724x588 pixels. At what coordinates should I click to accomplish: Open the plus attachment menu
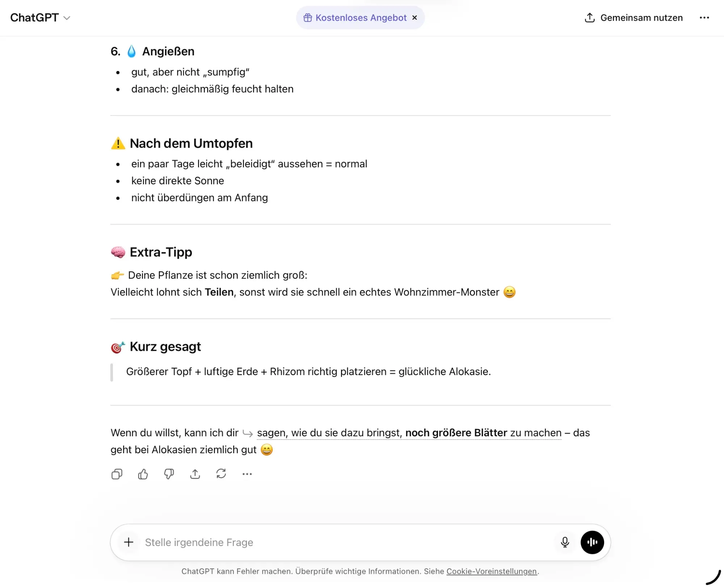[129, 542]
